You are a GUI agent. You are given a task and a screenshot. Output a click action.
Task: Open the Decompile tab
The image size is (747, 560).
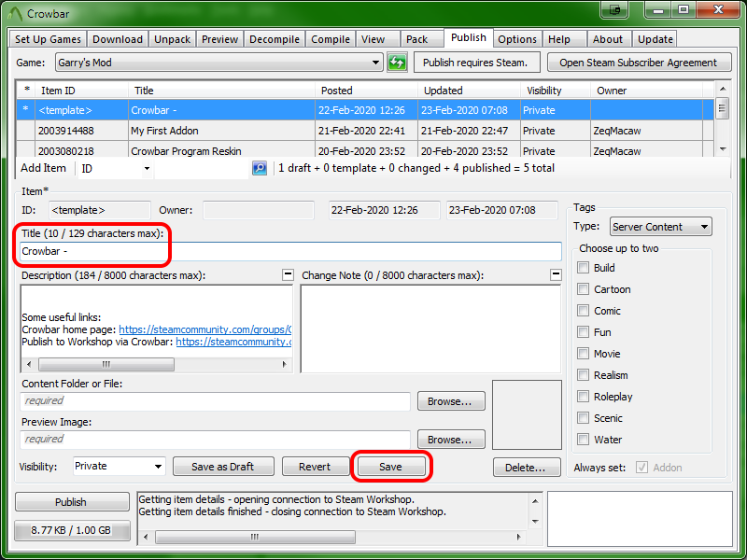pyautogui.click(x=275, y=39)
